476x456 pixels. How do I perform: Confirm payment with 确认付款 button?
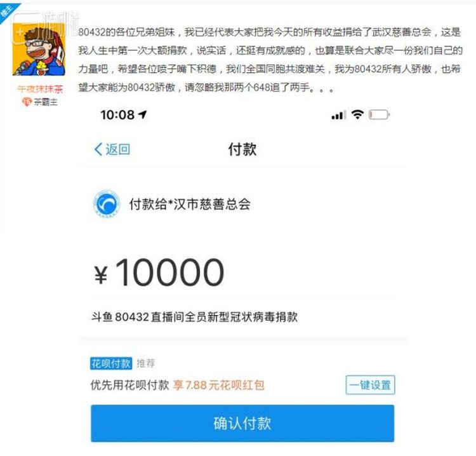coord(242,423)
